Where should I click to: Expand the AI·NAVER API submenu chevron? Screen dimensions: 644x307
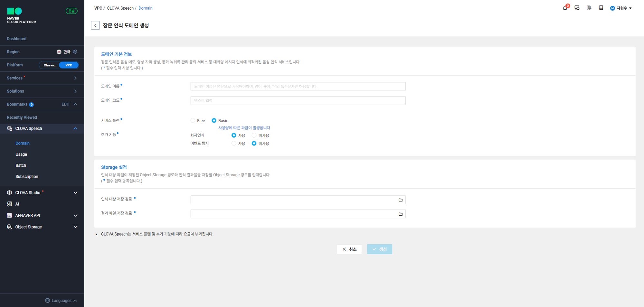coord(75,216)
